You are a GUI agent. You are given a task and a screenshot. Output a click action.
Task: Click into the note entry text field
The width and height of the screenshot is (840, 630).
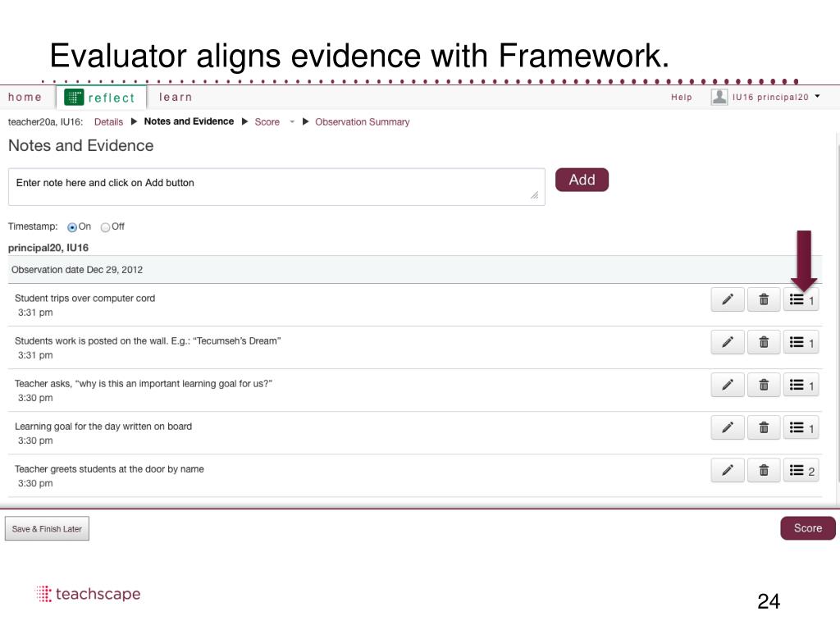click(x=276, y=186)
